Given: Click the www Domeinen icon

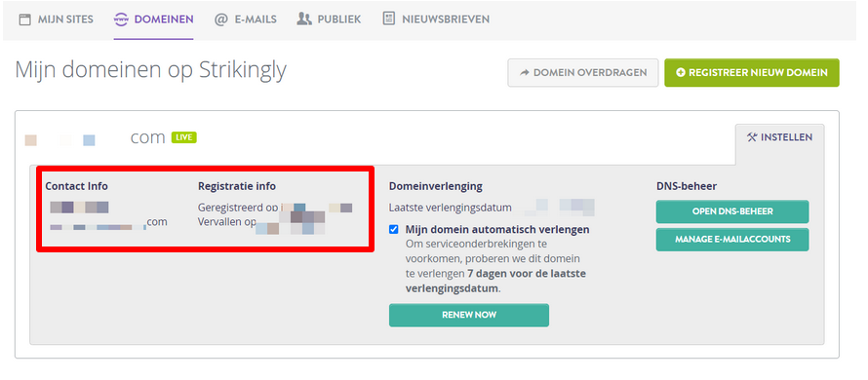Looking at the screenshot, I should pyautogui.click(x=121, y=19).
